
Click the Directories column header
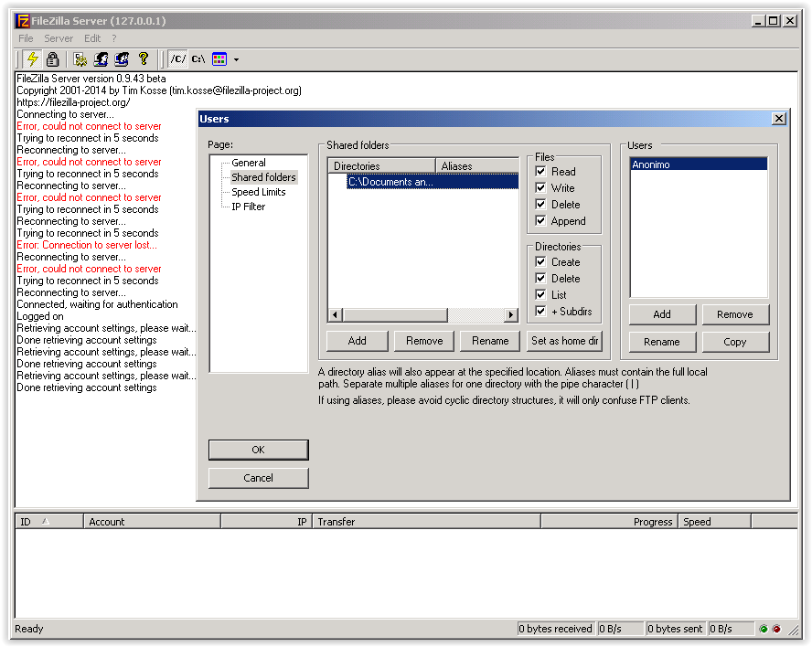coord(381,166)
